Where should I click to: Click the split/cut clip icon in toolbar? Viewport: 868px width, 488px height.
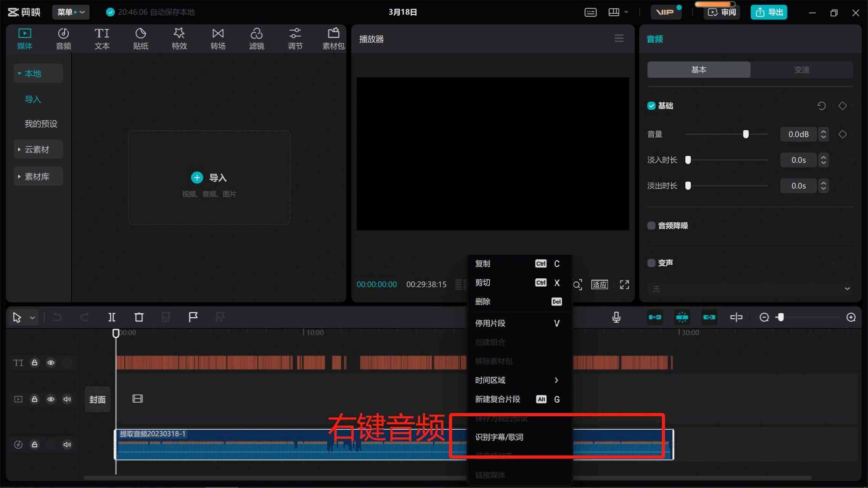coord(111,317)
